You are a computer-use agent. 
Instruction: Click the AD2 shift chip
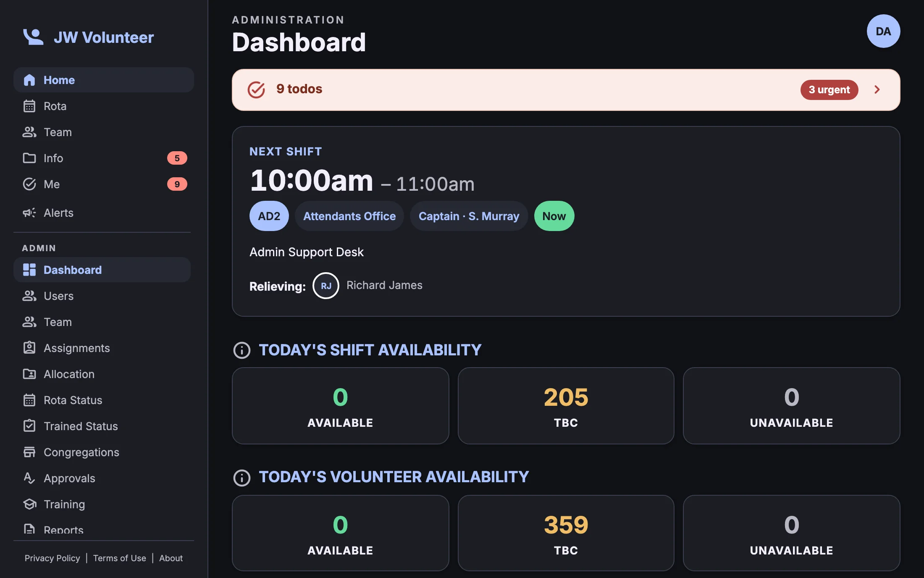tap(269, 216)
